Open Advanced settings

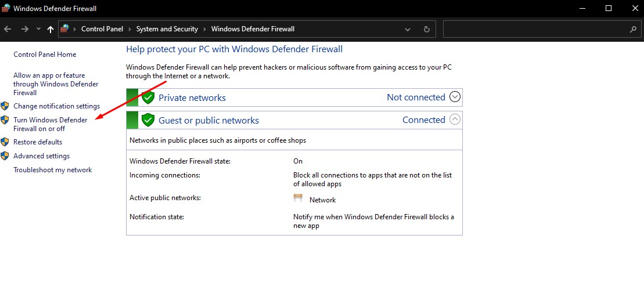pos(41,156)
